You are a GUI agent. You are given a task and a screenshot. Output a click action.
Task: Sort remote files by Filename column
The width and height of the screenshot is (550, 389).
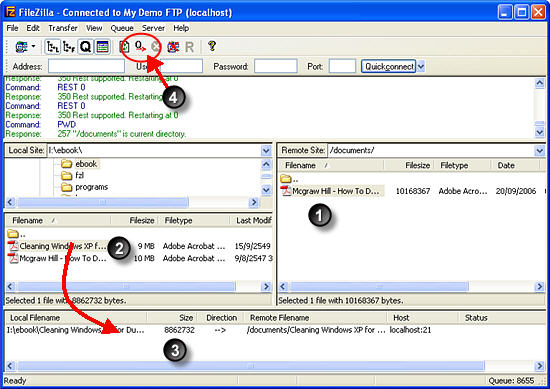[331, 165]
